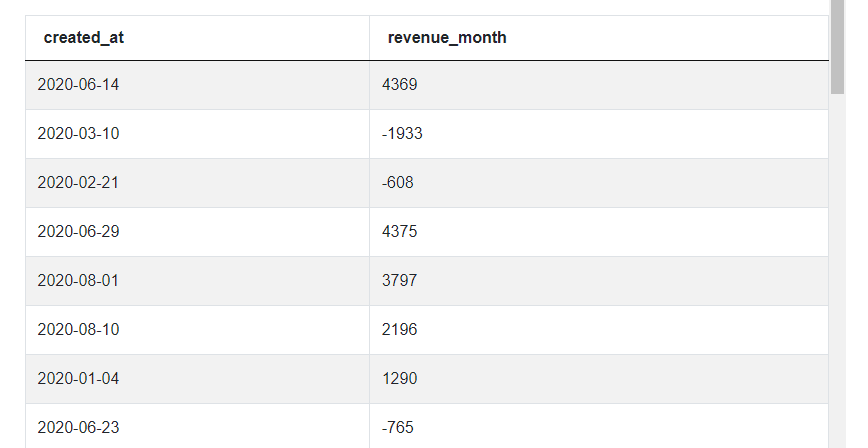Click the 2020-08-10 date cell

tap(78, 330)
